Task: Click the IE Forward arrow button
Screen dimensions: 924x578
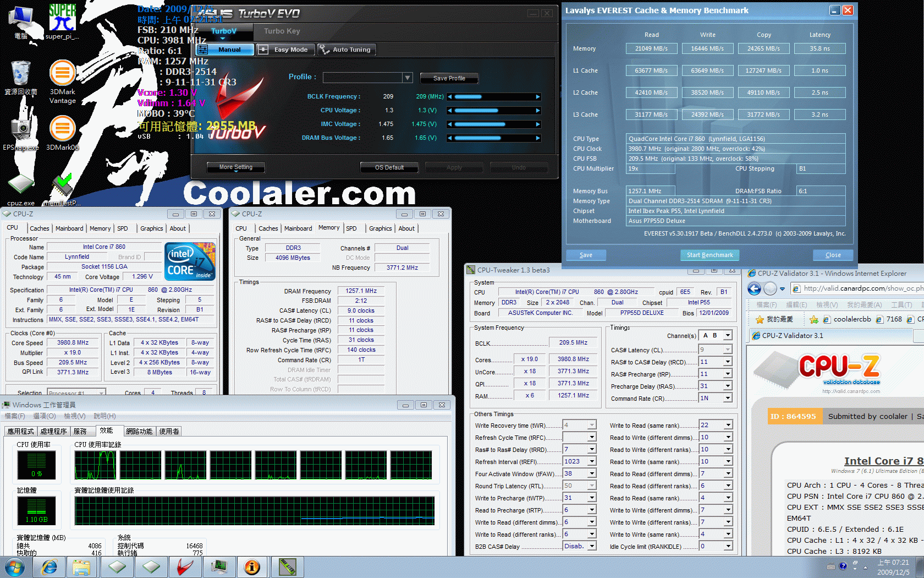Action: click(x=770, y=288)
